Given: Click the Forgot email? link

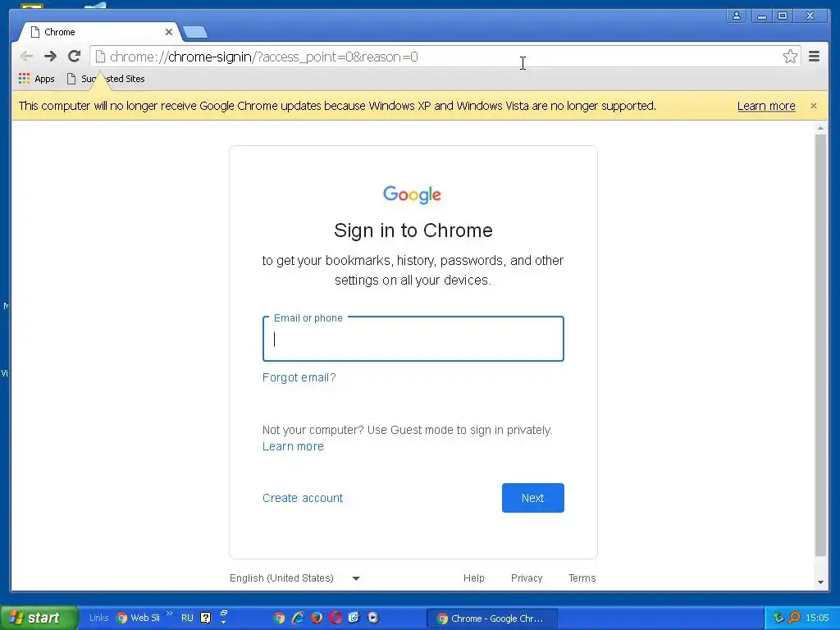Looking at the screenshot, I should point(299,377).
